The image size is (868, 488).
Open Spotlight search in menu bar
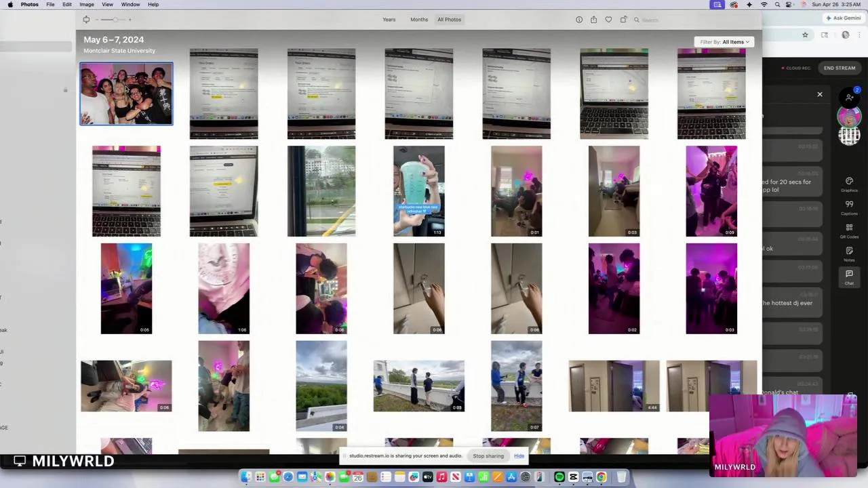coord(779,5)
